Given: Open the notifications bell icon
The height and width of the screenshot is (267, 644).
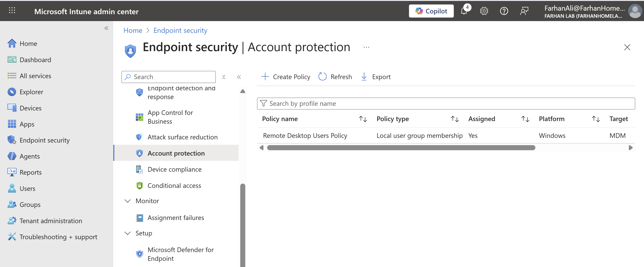Looking at the screenshot, I should point(464,11).
